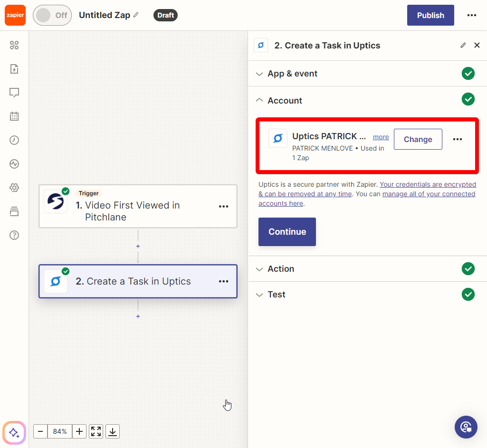Open the apps grid sidebar icon
Screen dimensions: 487x448
pyautogui.click(x=14, y=45)
